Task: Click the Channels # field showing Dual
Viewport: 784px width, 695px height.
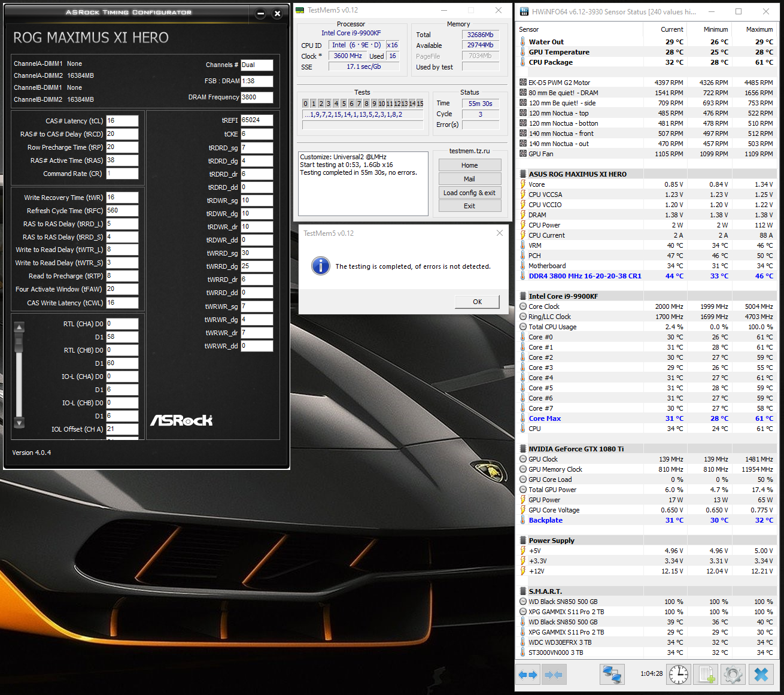Action: 257,65
